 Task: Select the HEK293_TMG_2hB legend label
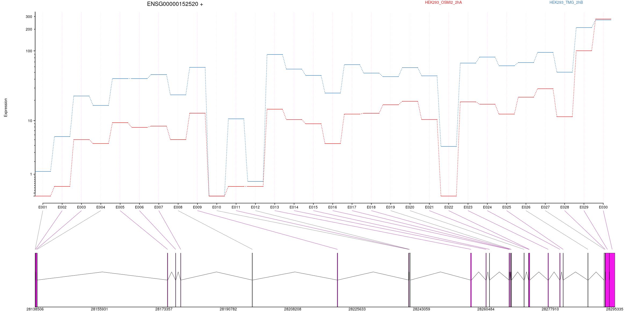[x=566, y=2]
